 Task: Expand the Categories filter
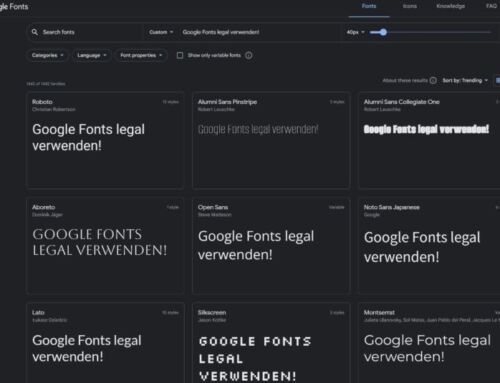tap(47, 55)
